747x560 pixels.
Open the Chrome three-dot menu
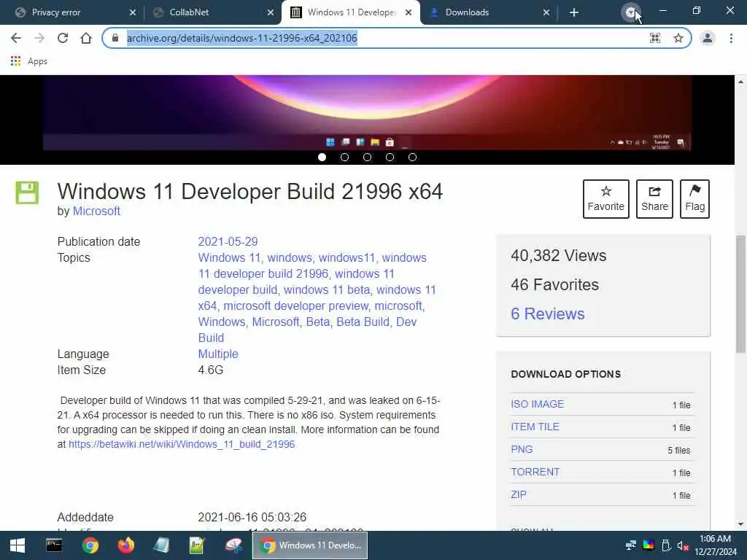coord(731,38)
